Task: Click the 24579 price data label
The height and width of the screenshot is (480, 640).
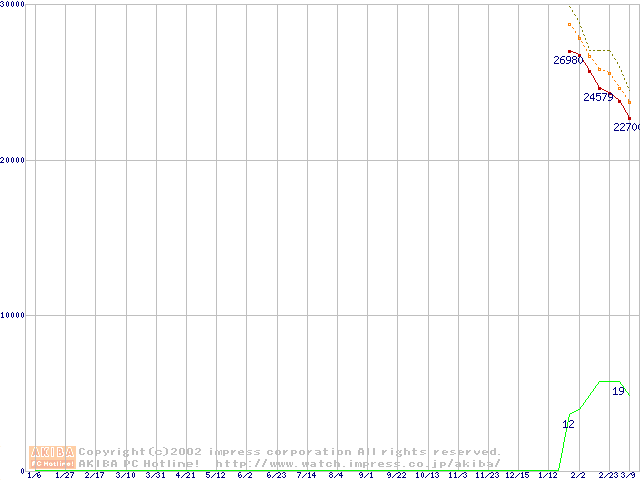Action: (598, 98)
